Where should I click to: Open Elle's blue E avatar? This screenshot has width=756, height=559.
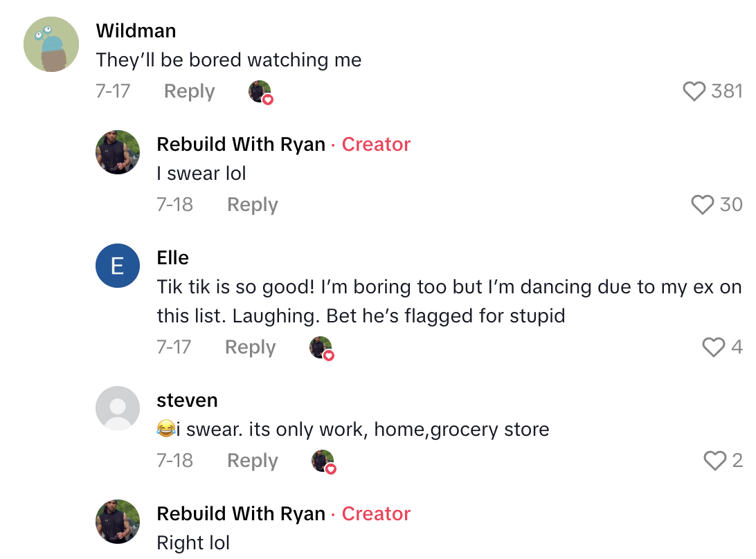pyautogui.click(x=118, y=266)
